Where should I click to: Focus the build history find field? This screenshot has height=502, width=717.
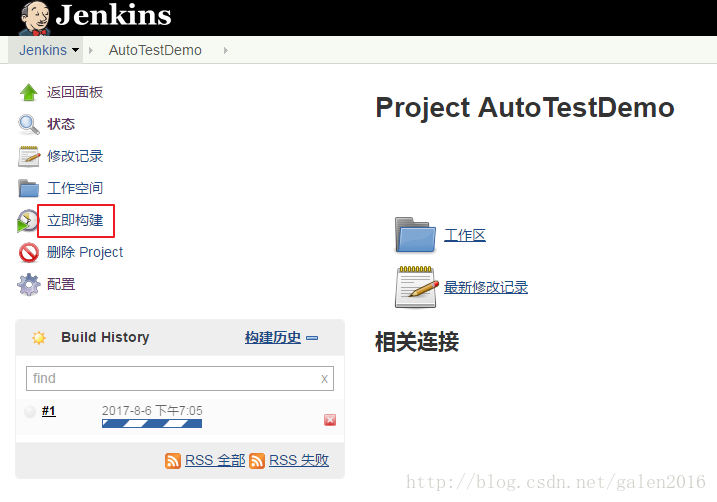coord(180,379)
